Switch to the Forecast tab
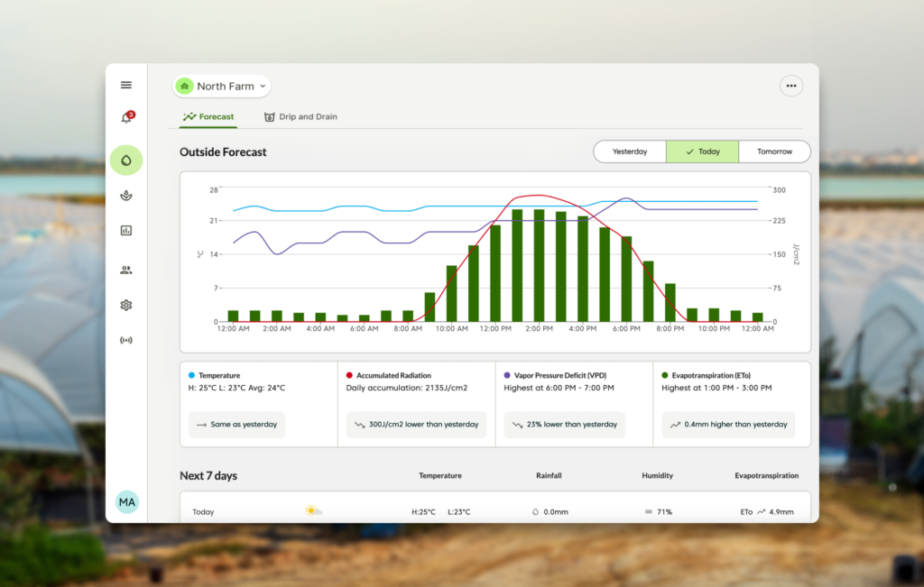Screen dimensions: 924x587 (x=208, y=117)
